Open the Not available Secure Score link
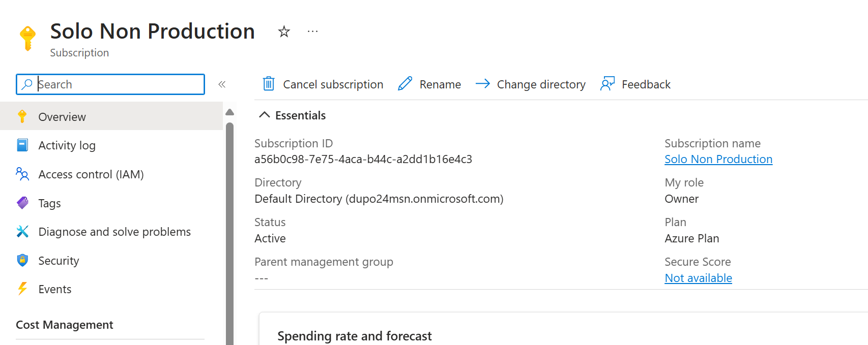The height and width of the screenshot is (345, 868). pyautogui.click(x=698, y=278)
